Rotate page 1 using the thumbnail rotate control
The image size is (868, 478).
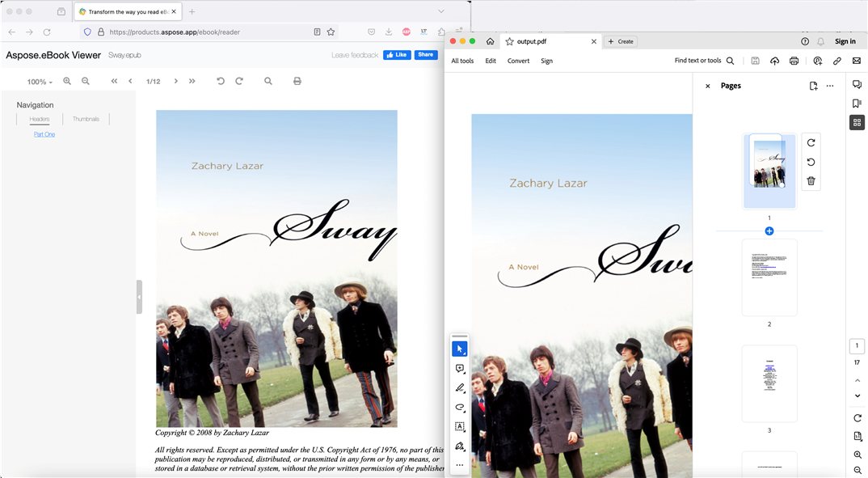[x=811, y=142]
